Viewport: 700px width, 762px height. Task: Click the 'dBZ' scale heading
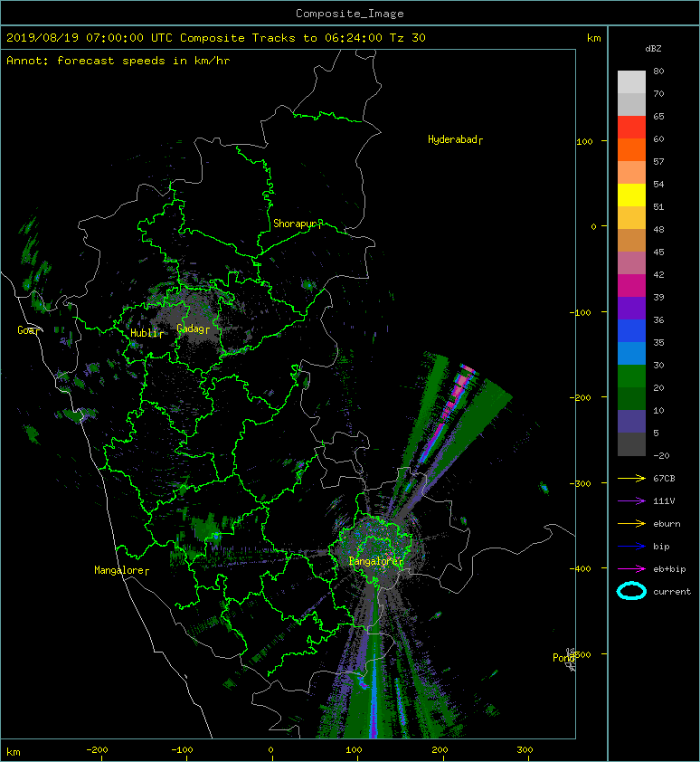653,49
